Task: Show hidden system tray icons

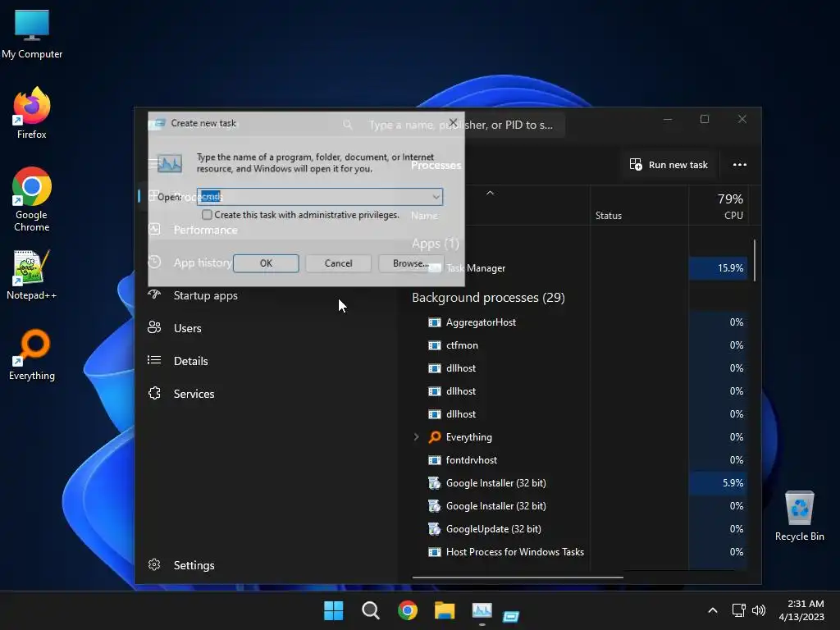Action: click(x=713, y=610)
